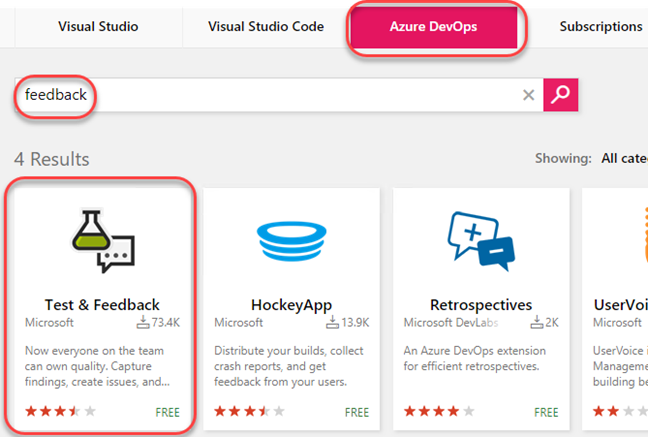Open the Test & Feedback title link
This screenshot has width=648, height=437.
[102, 305]
